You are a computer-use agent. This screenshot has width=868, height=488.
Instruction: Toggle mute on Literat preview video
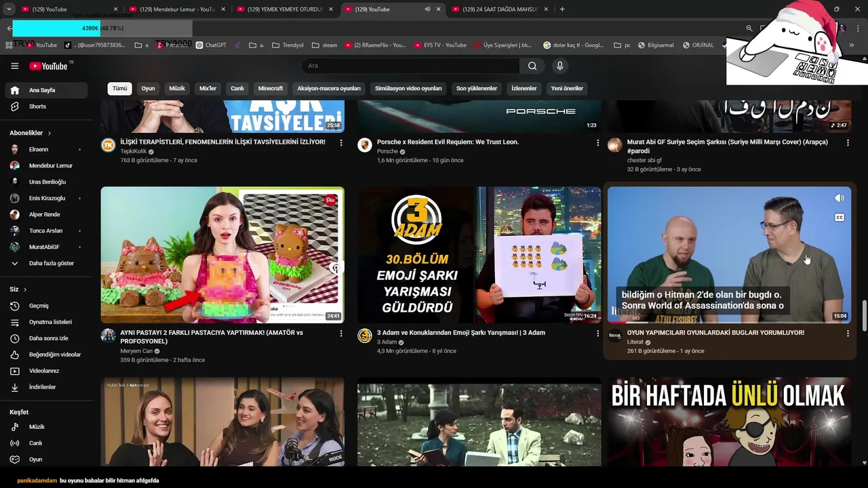[840, 198]
